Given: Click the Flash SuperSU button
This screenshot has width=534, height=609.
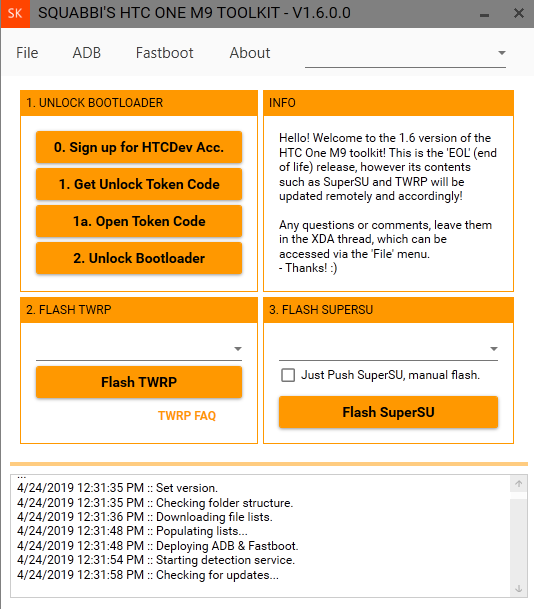Looking at the screenshot, I should click(x=388, y=412).
